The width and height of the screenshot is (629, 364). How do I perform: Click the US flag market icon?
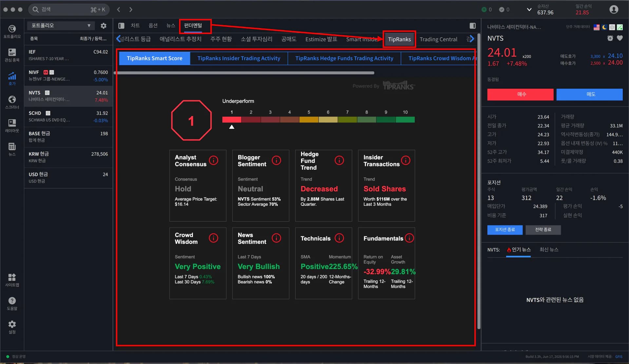click(x=597, y=27)
